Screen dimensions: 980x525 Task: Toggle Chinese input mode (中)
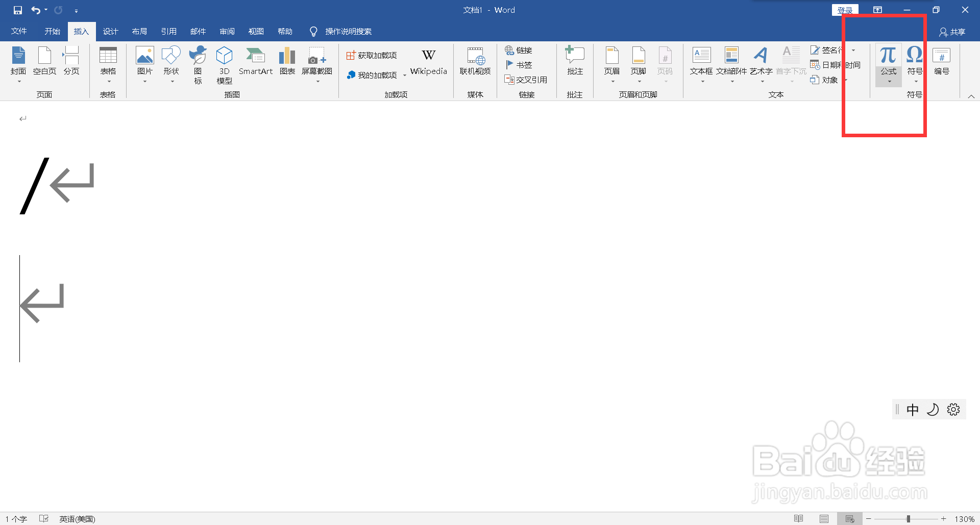913,410
